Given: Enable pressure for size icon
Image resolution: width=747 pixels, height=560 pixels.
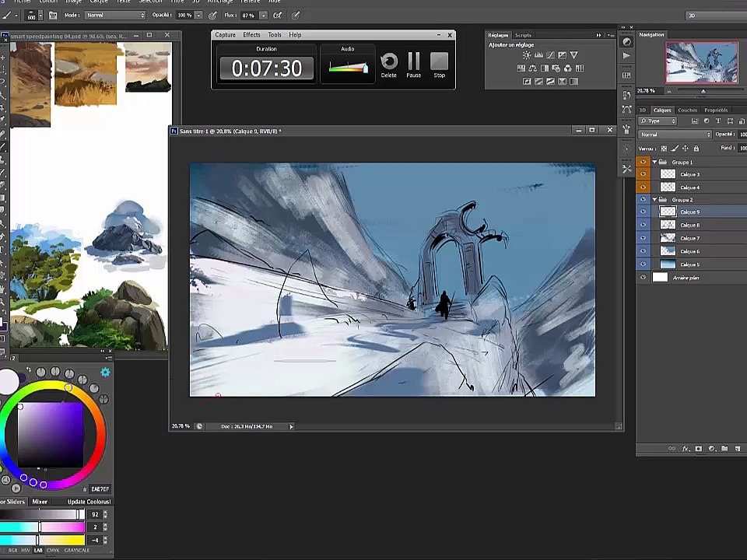Looking at the screenshot, I should pyautogui.click(x=296, y=16).
